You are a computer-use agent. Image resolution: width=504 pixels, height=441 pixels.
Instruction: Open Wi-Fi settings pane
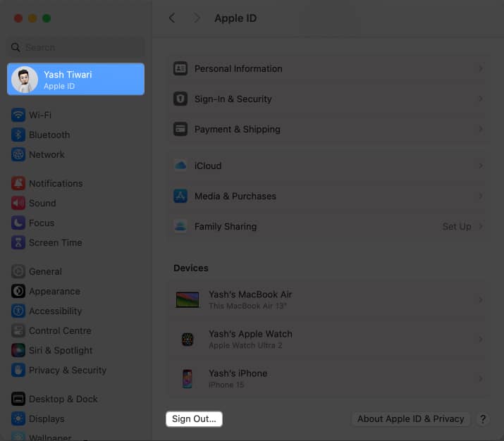[76, 115]
